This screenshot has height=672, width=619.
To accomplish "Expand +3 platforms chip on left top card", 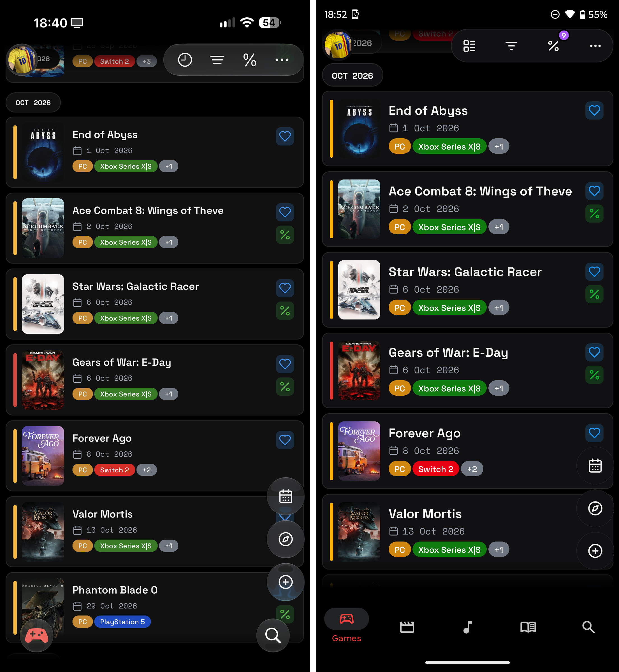I will tap(147, 61).
